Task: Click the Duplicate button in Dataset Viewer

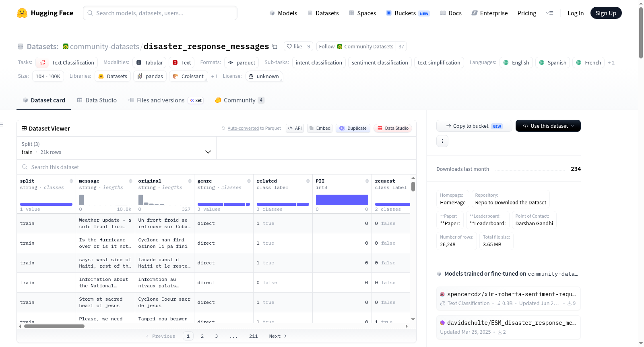Action: (353, 128)
